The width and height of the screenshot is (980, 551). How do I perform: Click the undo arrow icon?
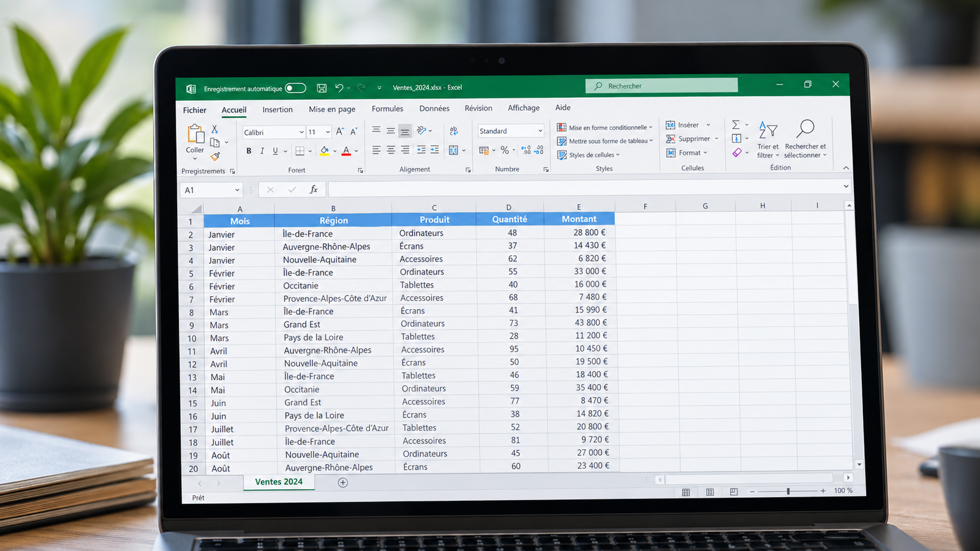click(339, 88)
